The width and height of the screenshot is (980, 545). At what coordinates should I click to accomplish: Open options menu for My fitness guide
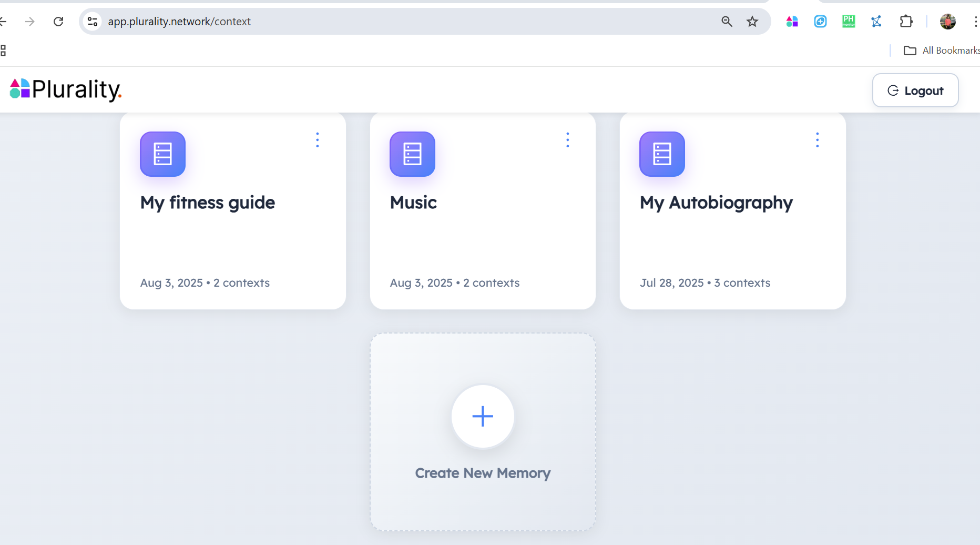point(318,140)
